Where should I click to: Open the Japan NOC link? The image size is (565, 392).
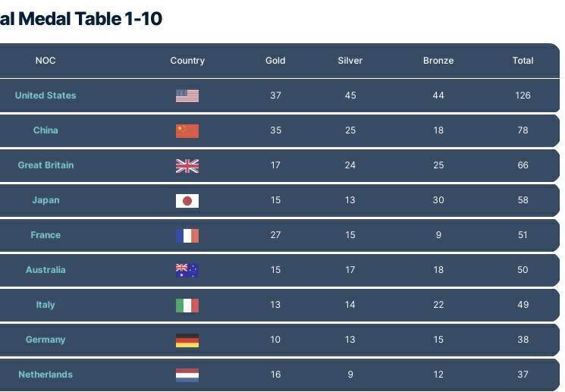46,200
